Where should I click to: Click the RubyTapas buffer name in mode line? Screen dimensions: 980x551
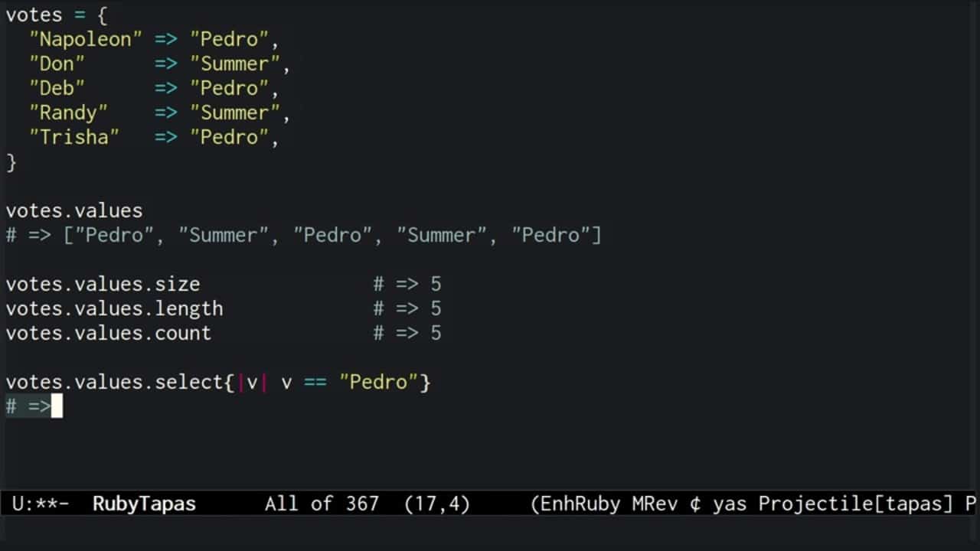pos(144,504)
